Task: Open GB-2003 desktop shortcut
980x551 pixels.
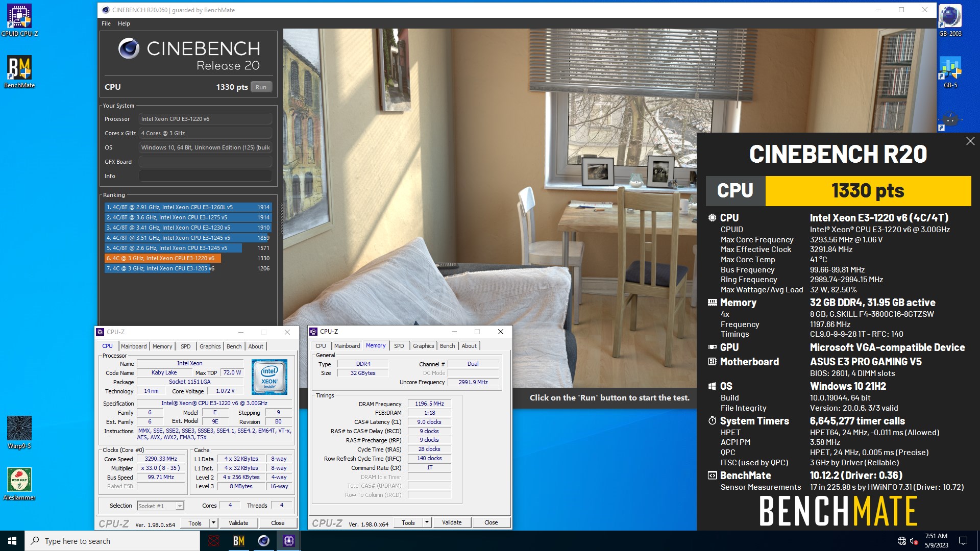Action: tap(950, 20)
